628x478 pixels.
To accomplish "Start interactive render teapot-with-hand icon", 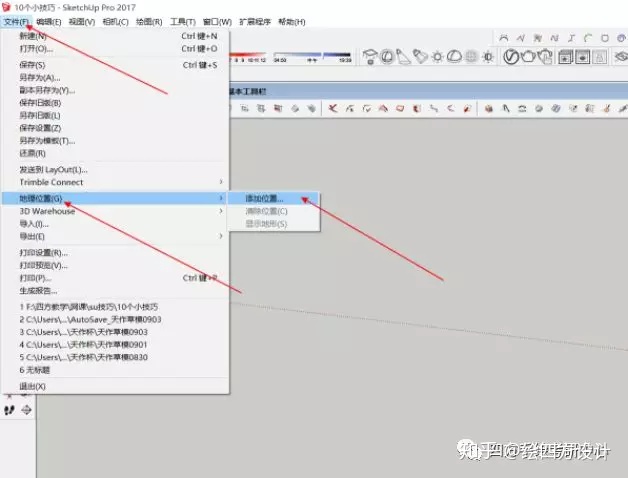I will point(545,56).
